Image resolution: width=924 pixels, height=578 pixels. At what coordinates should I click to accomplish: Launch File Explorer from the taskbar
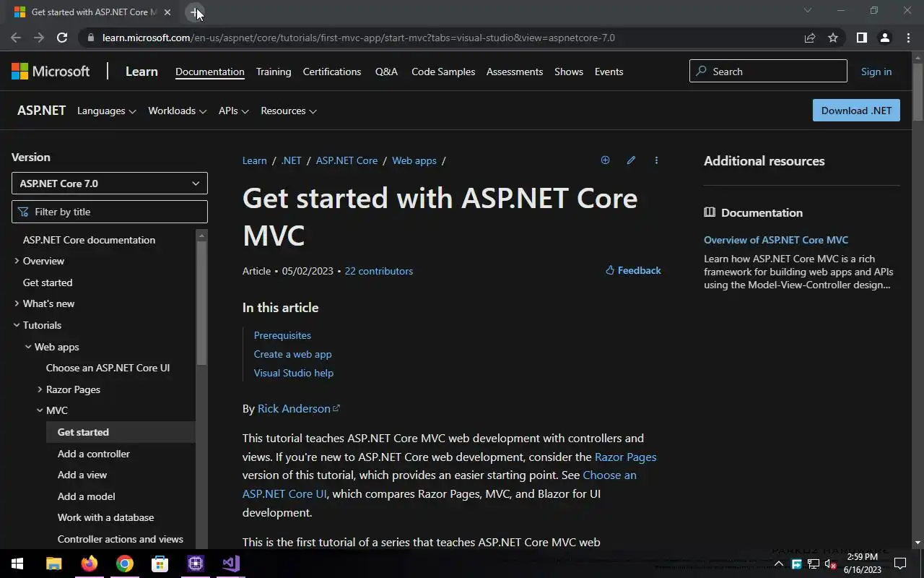[x=54, y=564]
